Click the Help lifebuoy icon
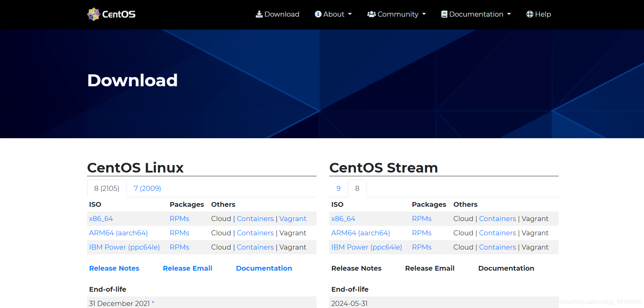This screenshot has height=308, width=644. 530,14
